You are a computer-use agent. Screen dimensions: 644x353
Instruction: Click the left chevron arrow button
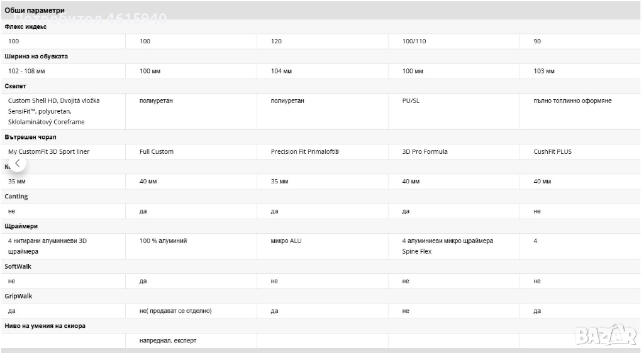point(18,163)
